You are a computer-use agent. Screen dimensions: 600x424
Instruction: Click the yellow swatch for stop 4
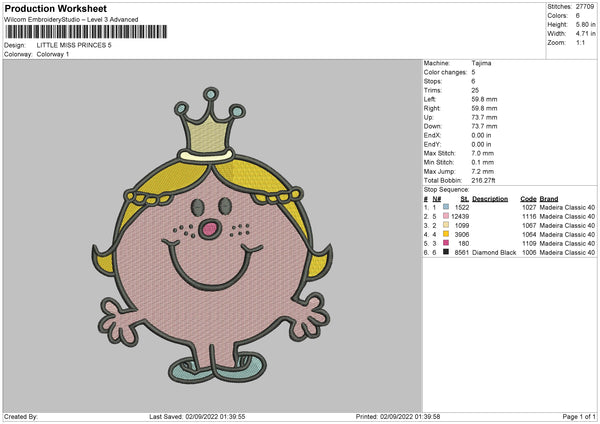[x=446, y=234]
